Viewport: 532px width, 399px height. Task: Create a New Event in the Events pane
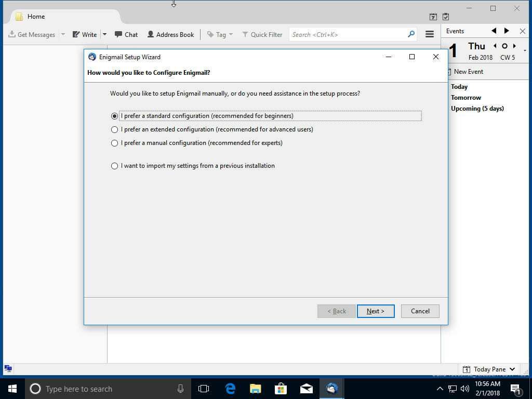(x=468, y=71)
